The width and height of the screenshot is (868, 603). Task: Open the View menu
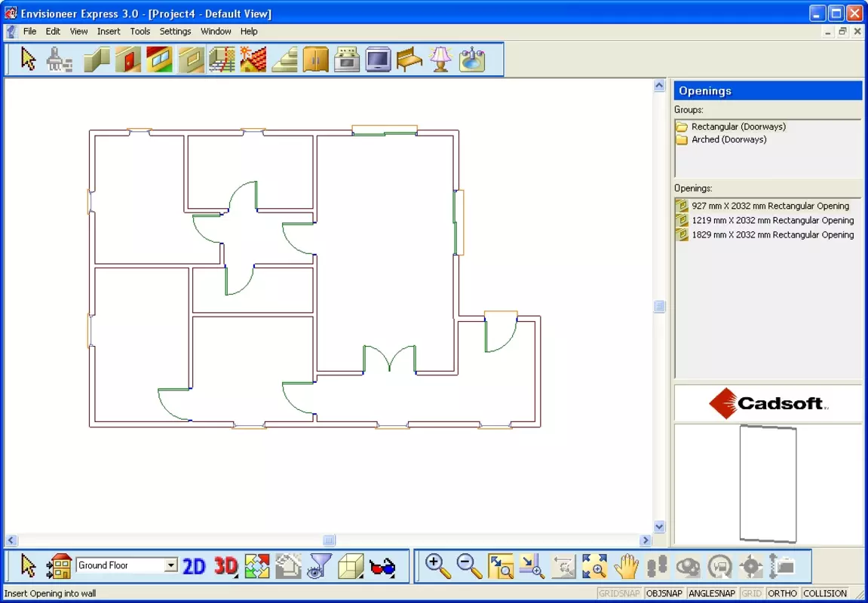[78, 32]
